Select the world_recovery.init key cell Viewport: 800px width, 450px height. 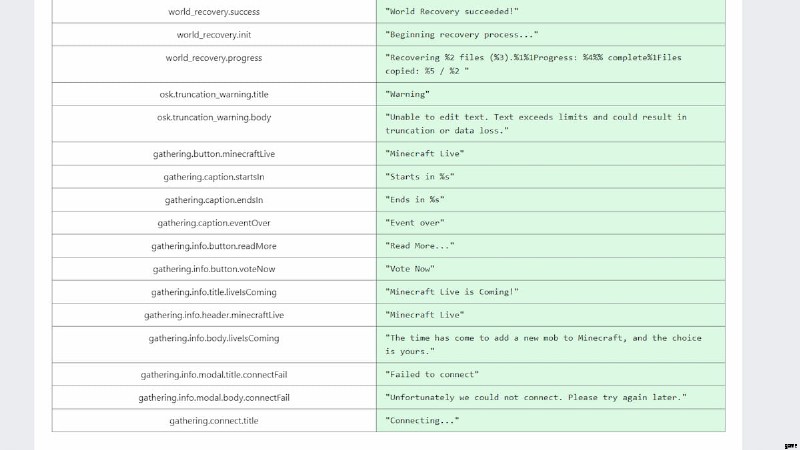214,35
